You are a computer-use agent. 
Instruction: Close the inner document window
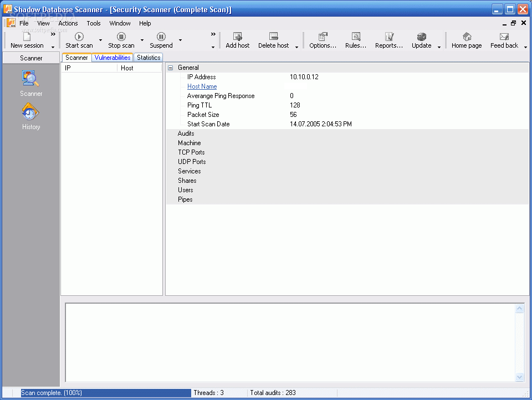[x=524, y=23]
